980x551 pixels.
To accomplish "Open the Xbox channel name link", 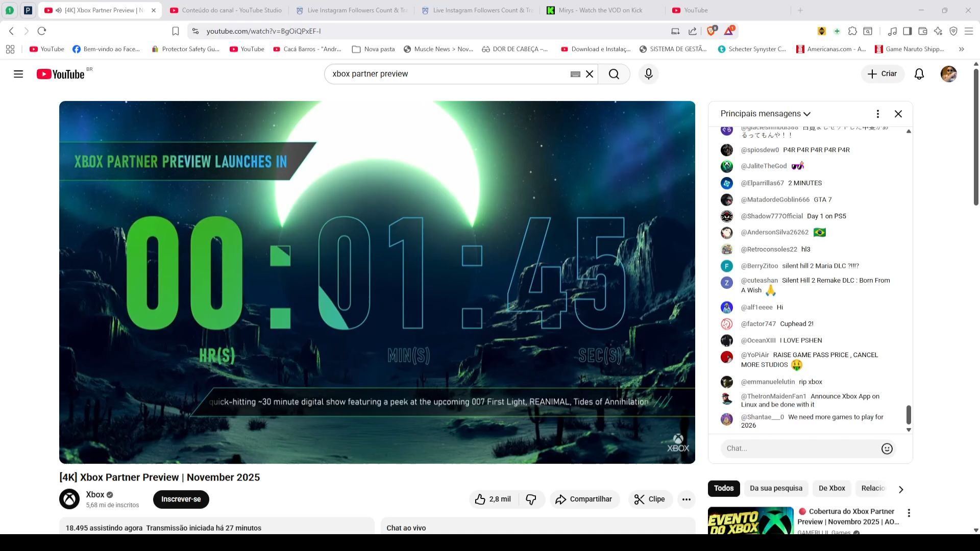I will [95, 494].
